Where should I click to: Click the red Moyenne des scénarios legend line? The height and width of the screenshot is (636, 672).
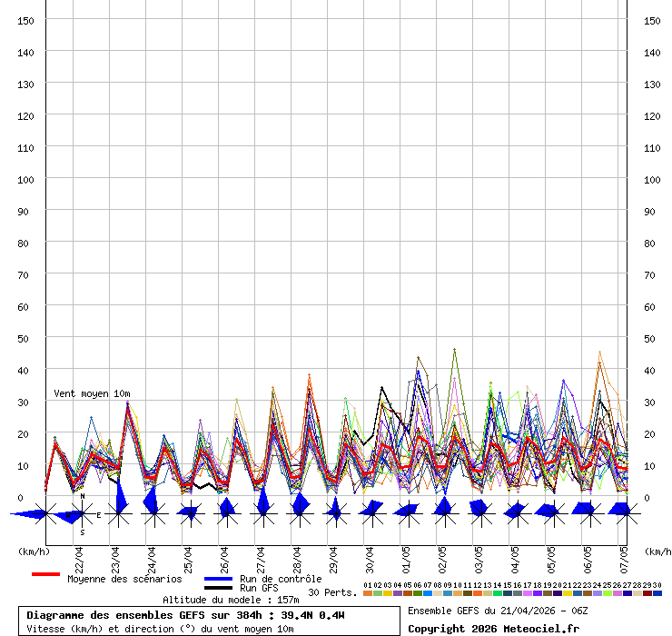(x=45, y=574)
